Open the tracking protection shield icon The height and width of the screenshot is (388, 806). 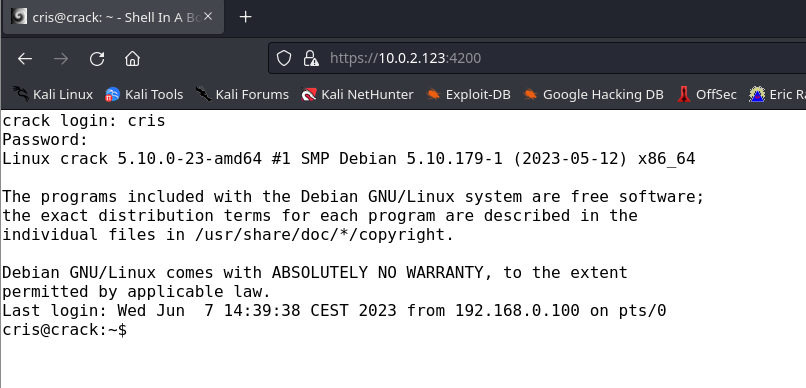coord(284,58)
